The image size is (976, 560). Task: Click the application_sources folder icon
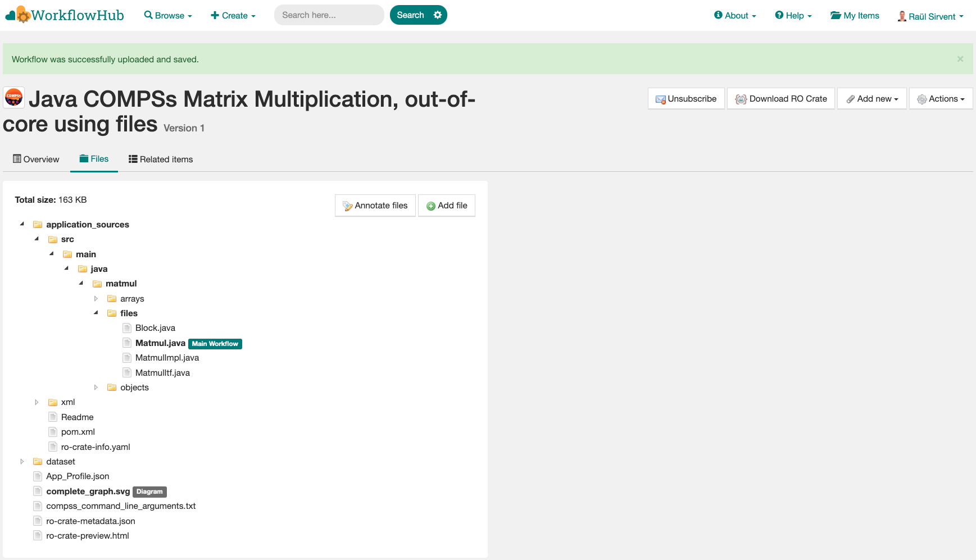38,225
